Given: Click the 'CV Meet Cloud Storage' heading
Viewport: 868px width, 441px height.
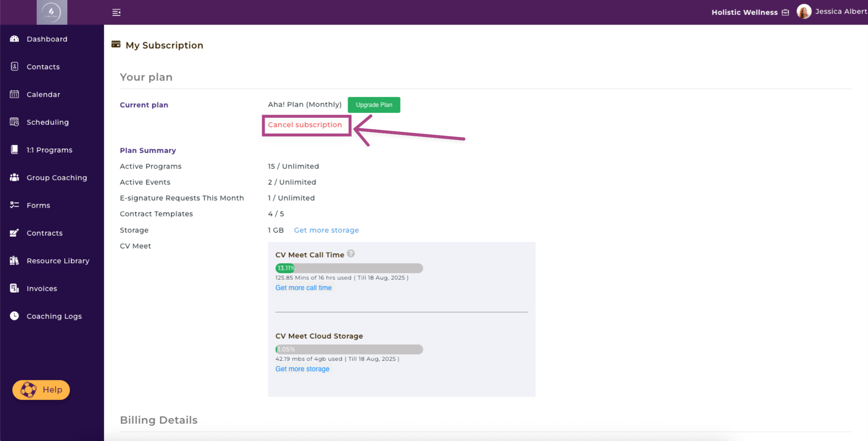Looking at the screenshot, I should click(319, 336).
